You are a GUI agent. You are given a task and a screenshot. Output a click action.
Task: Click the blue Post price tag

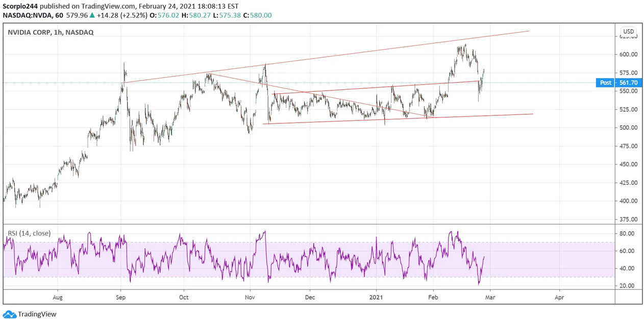point(606,83)
